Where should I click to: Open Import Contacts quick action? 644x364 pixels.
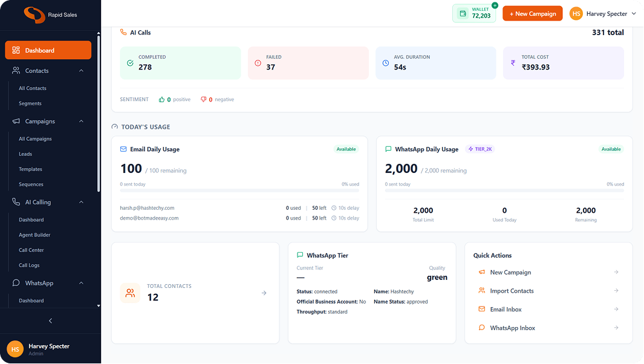pos(548,291)
